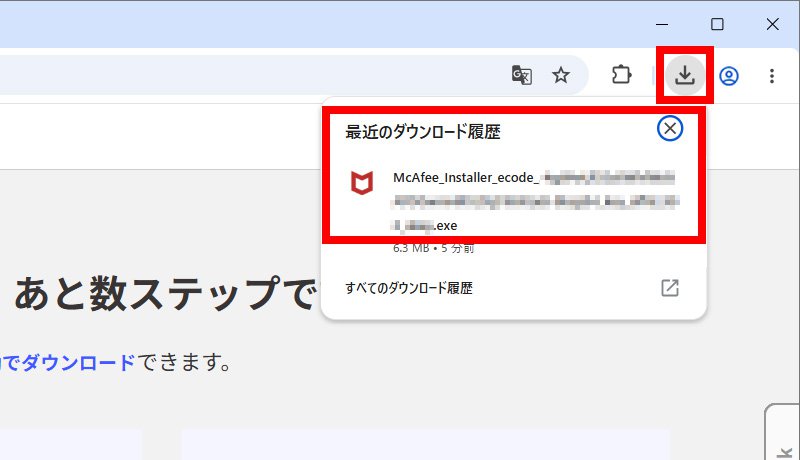Screen dimensions: 800x460
Task: Click the red McAfee shield file icon
Action: coord(362,183)
